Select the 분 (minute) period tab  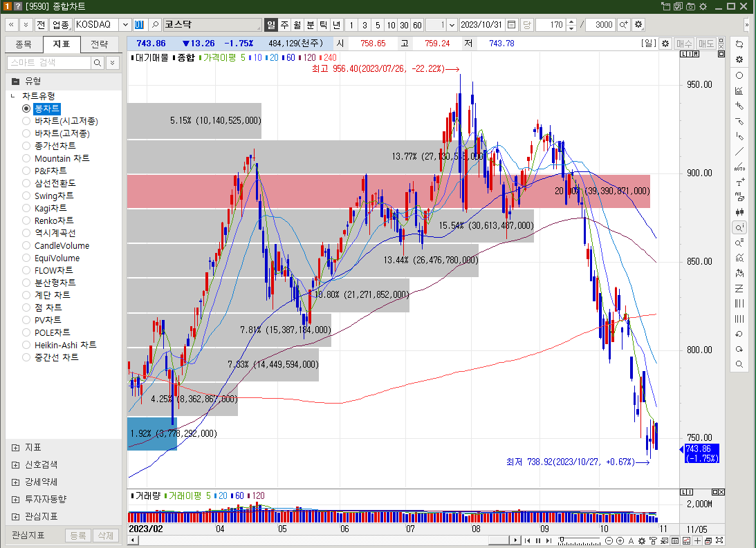click(311, 25)
